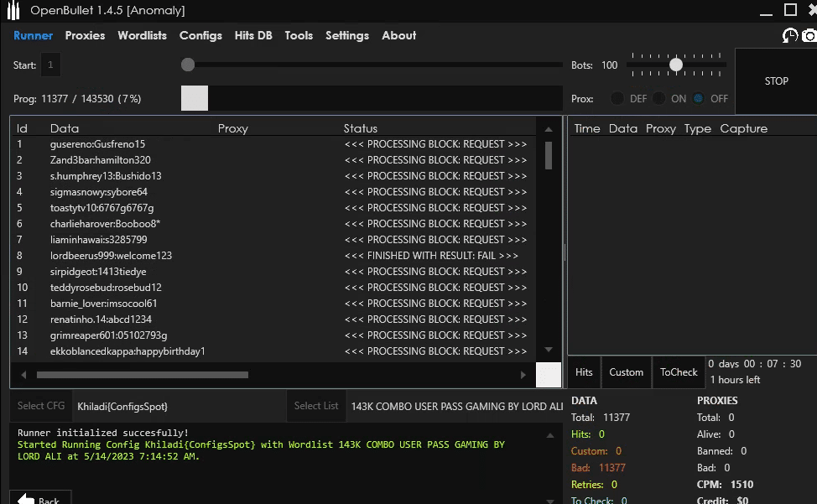Click the data grid scroll-up arrow
The image size is (817, 504).
pos(549,130)
